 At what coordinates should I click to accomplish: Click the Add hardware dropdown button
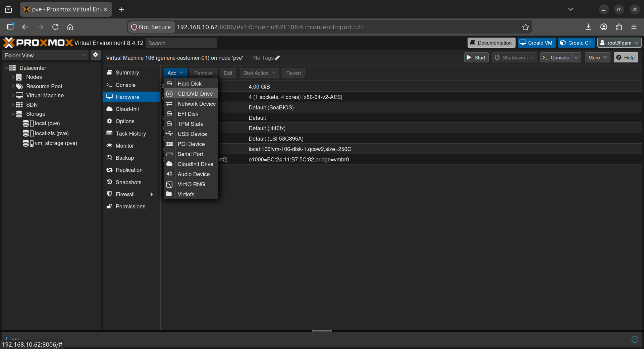pos(175,73)
